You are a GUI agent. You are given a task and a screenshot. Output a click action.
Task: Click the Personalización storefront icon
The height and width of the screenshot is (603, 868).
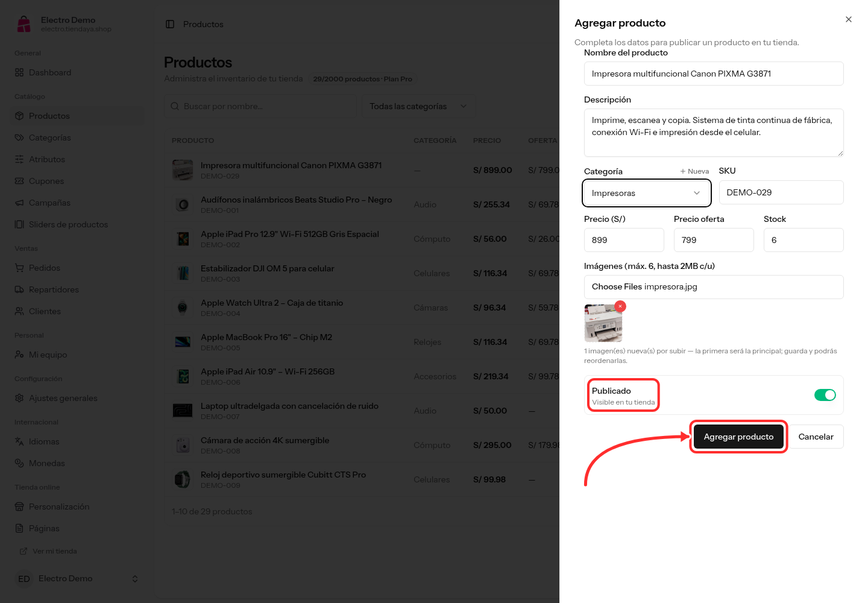[x=19, y=507]
